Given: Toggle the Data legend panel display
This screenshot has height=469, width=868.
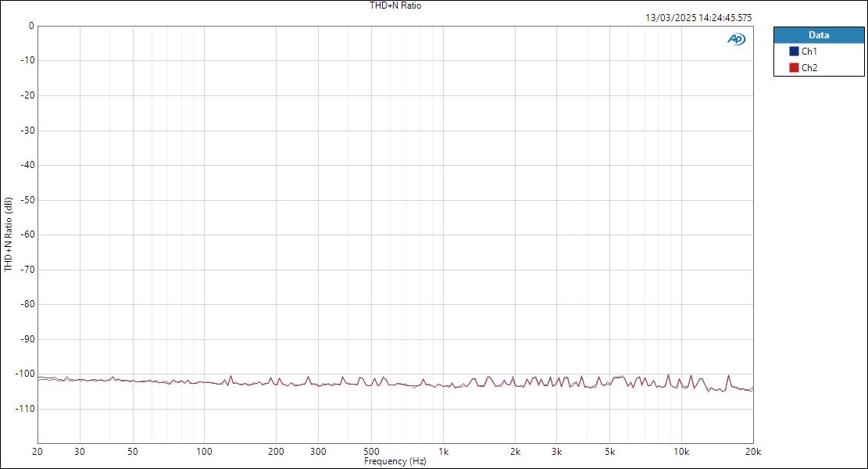Looking at the screenshot, I should [818, 34].
